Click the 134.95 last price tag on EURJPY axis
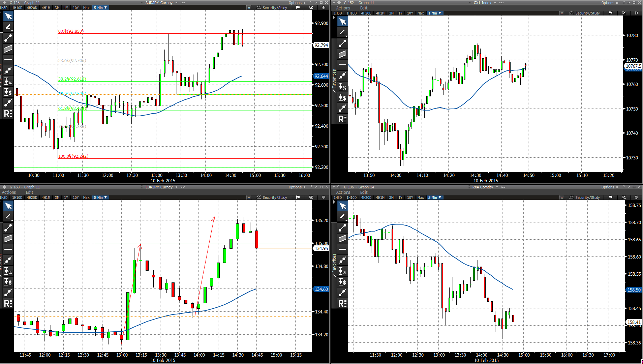This screenshot has width=643, height=364. pos(321,248)
